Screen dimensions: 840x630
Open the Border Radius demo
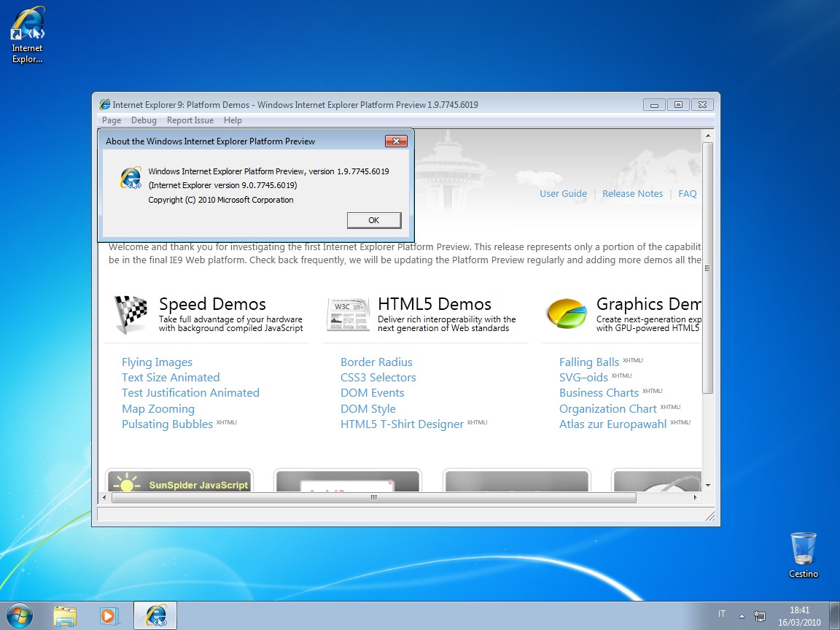[x=376, y=362]
